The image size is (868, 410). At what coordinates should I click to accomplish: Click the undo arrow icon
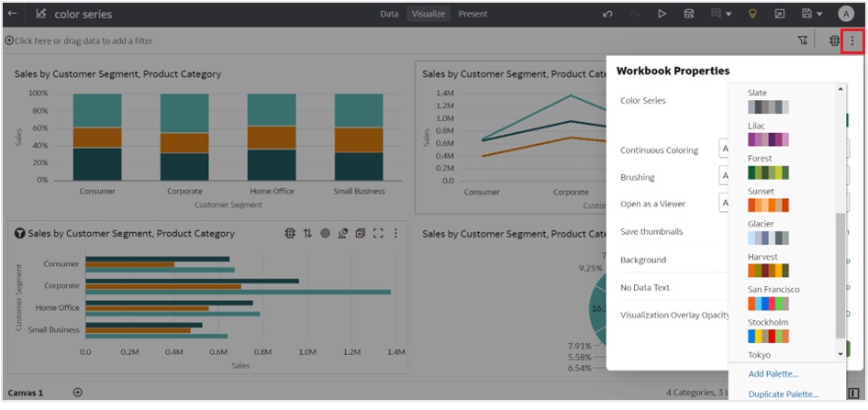(x=607, y=14)
